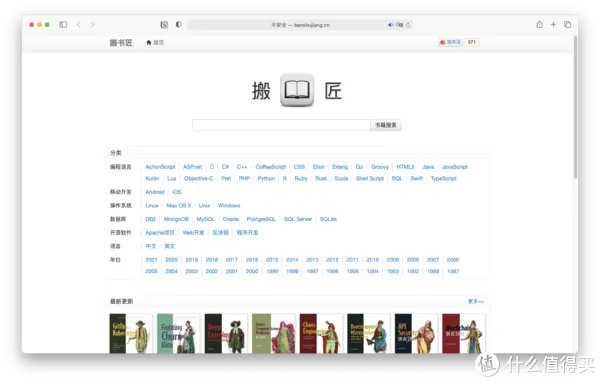Open the MongoDB category link
The width and height of the screenshot is (600, 382).
(x=176, y=219)
